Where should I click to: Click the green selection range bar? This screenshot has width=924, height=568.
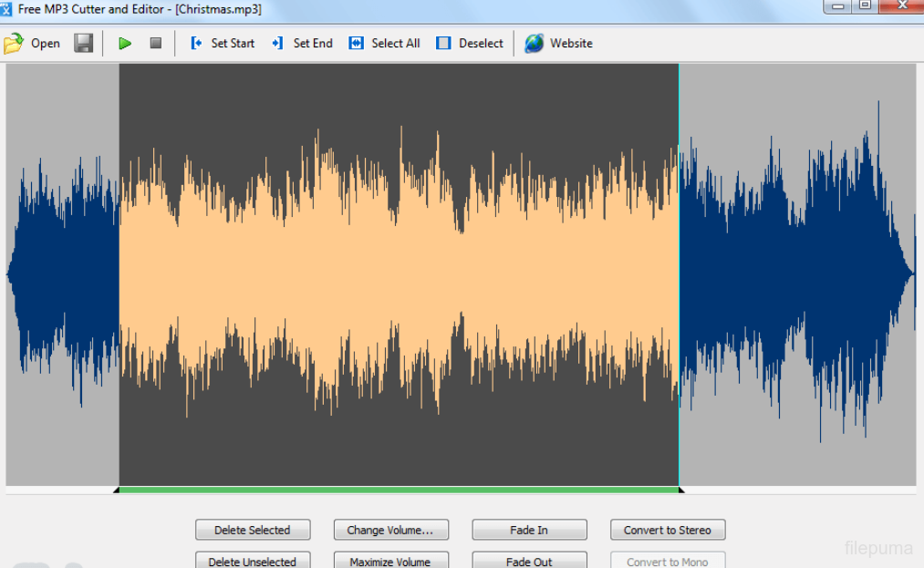[x=399, y=490]
